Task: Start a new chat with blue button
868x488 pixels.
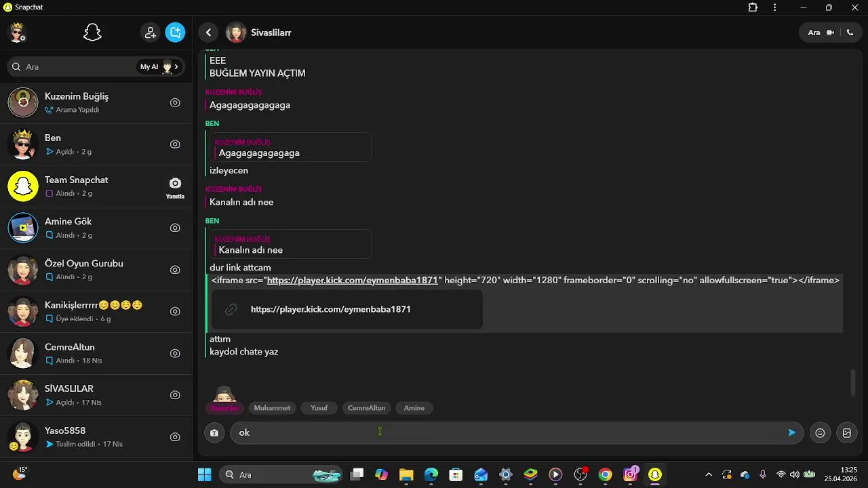Action: [175, 33]
